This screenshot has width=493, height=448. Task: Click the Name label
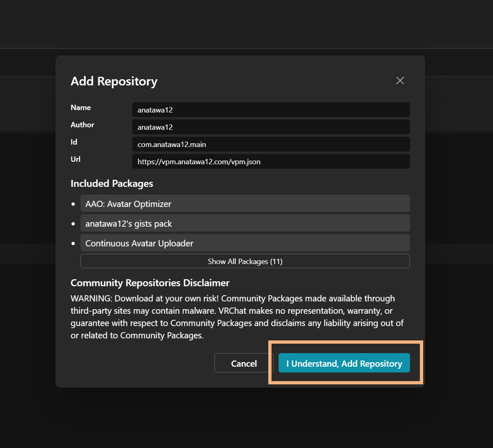pos(81,108)
